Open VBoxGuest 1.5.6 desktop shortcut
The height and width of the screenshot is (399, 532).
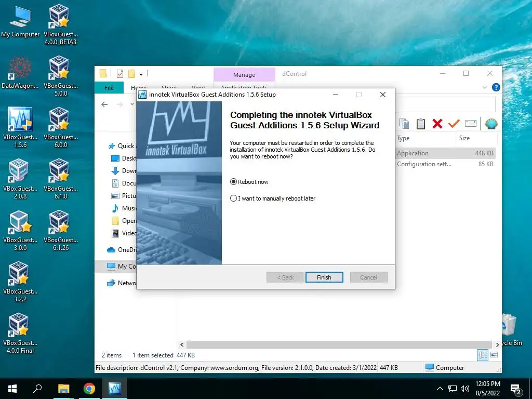(x=20, y=127)
